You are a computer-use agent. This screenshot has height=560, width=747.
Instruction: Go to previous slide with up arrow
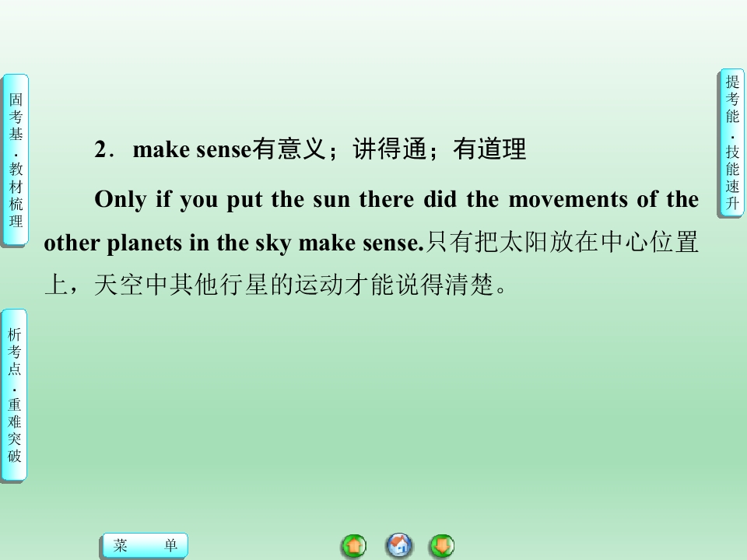[354, 546]
